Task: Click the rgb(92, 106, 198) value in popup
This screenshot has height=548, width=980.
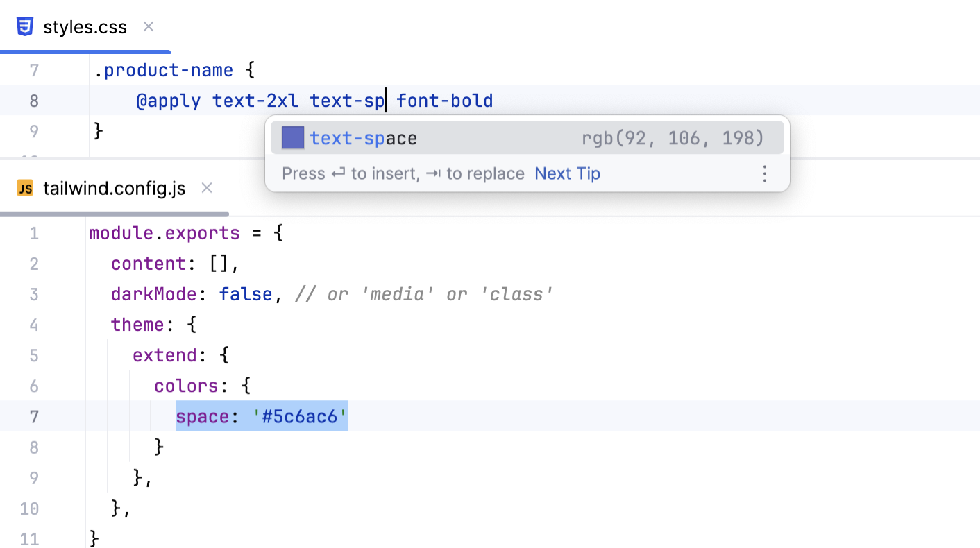Action: click(x=673, y=137)
